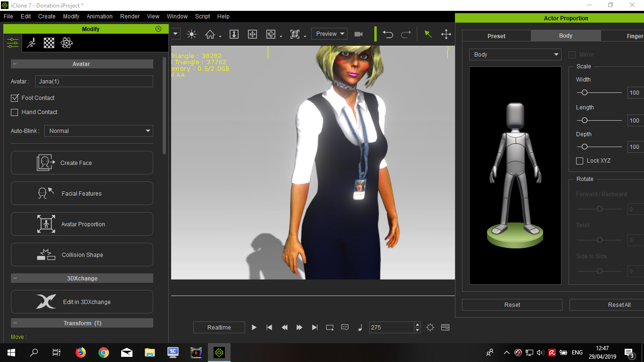Open the Modify tab sliders icon
644x362 pixels.
(x=12, y=43)
